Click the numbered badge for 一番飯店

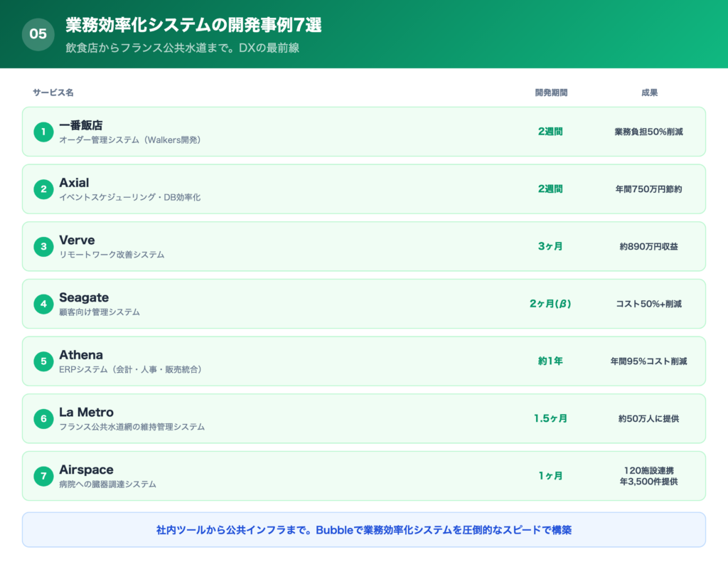[x=43, y=132]
